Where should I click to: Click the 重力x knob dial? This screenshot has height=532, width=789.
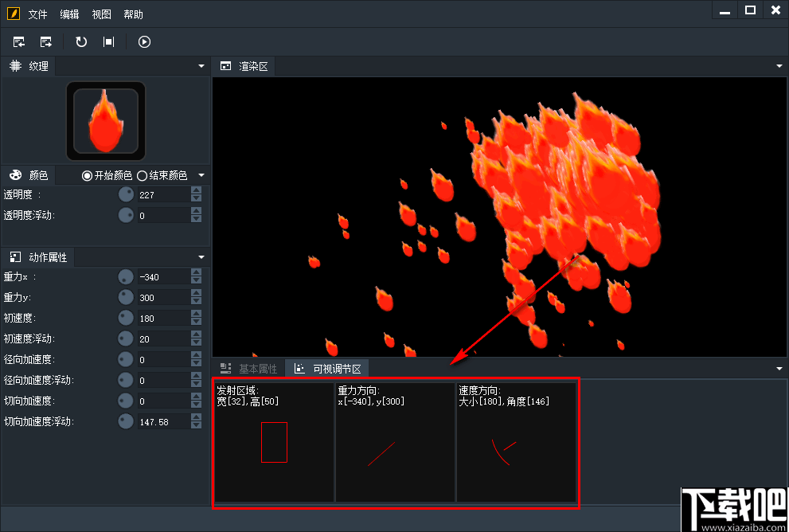(x=126, y=276)
